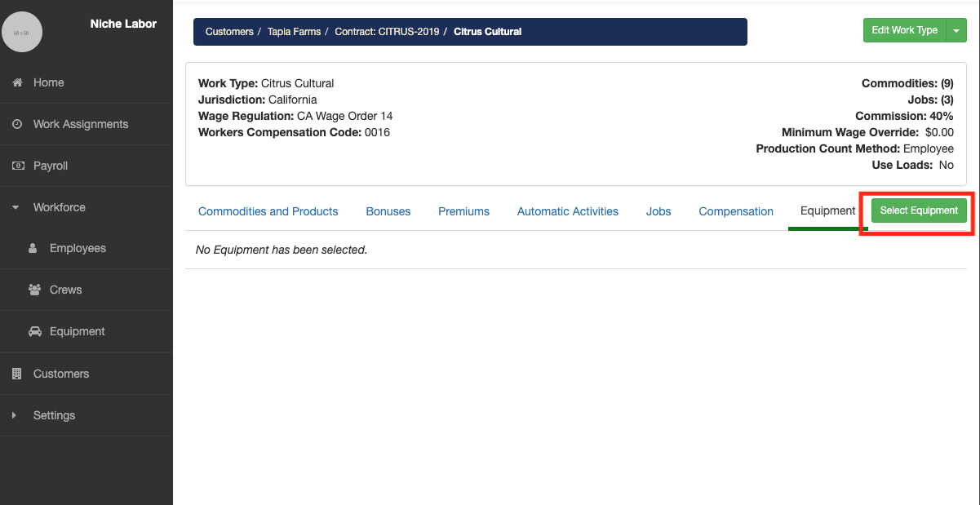Open Work Assignments via its clock icon
Viewport: 980px width, 505px height.
point(16,124)
